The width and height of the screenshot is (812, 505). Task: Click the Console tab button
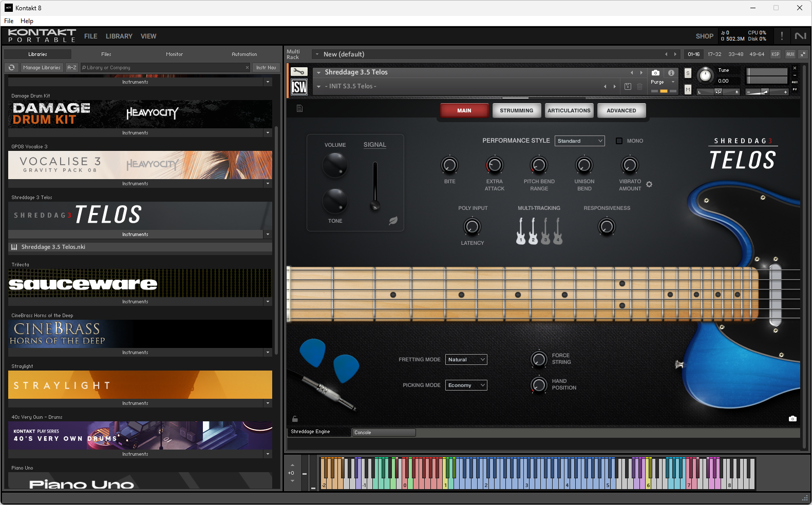click(x=384, y=433)
